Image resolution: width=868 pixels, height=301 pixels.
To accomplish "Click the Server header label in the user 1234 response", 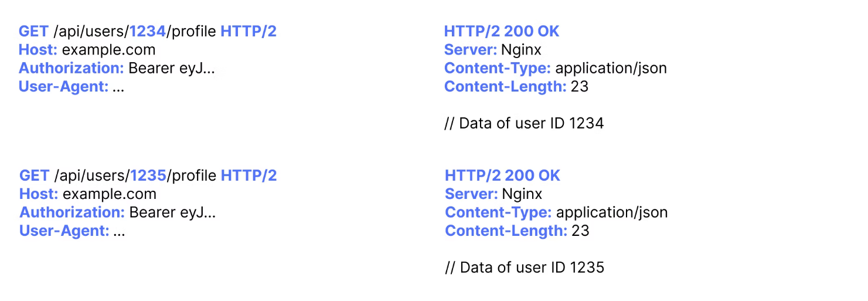I will (x=471, y=49).
